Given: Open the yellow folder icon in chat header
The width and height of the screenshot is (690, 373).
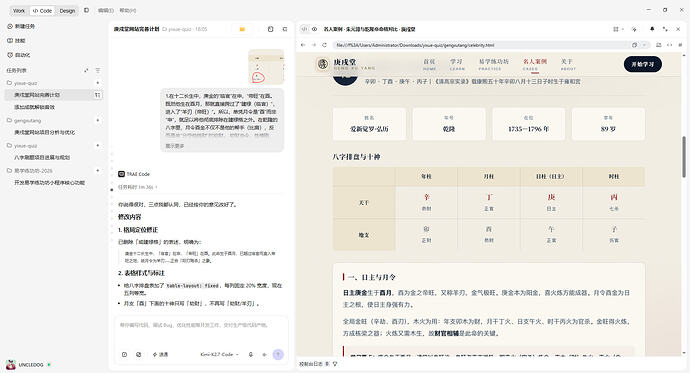Looking at the screenshot, I should (242, 29).
